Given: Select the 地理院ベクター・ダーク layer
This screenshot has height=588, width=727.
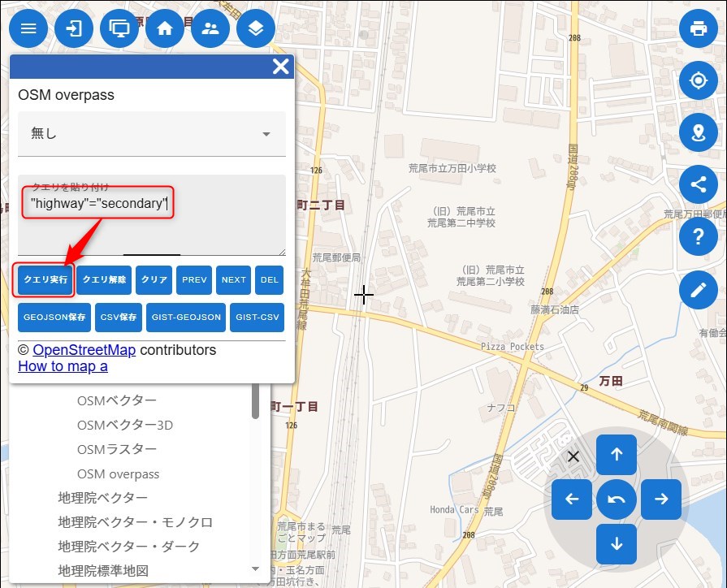Looking at the screenshot, I should (128, 546).
